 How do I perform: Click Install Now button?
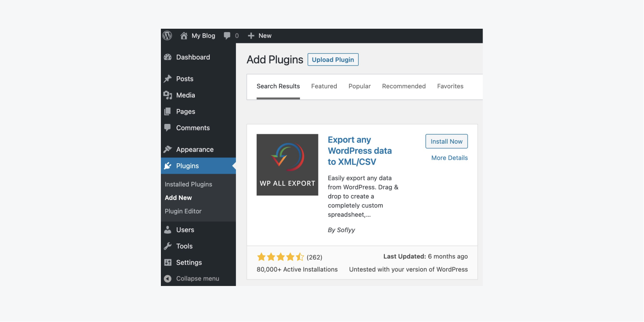(447, 141)
